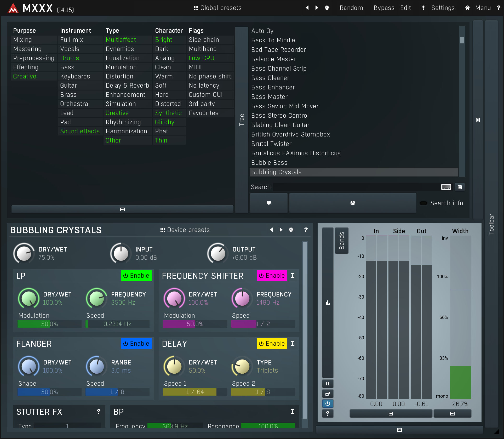Randomize device preset with the dice icon

[x=290, y=230]
